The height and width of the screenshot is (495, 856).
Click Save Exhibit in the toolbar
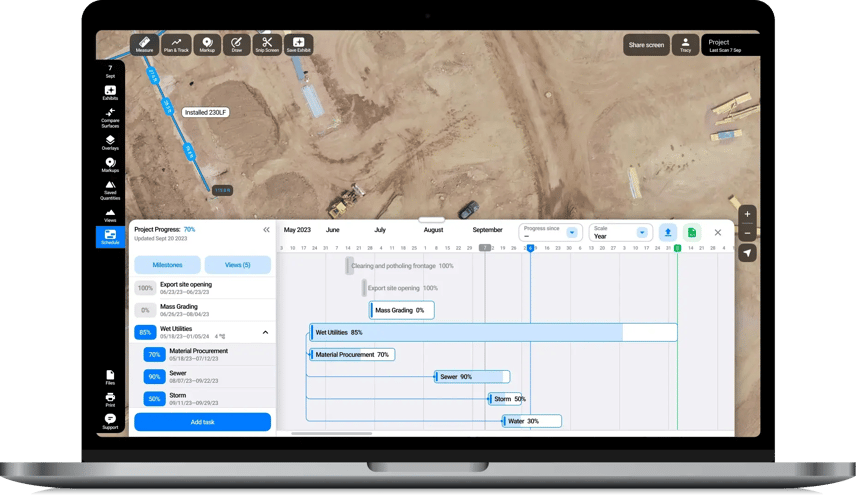pyautogui.click(x=299, y=44)
